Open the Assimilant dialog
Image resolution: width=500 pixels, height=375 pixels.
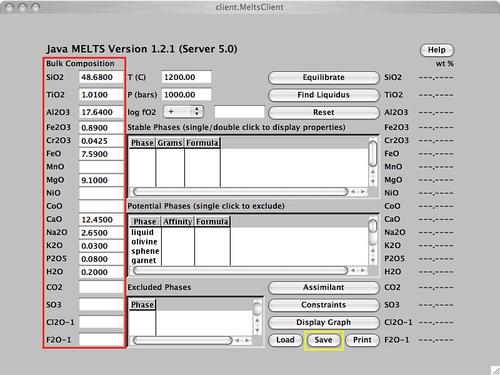click(x=323, y=287)
